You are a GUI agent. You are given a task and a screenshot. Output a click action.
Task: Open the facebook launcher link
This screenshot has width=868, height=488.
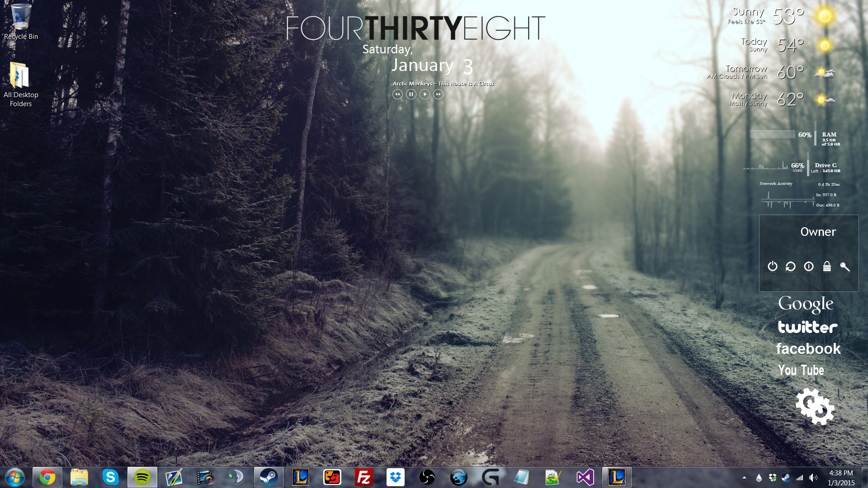[x=808, y=349]
